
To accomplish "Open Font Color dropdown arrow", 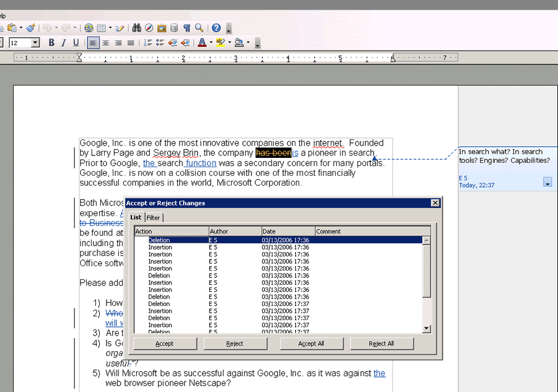I will click(x=211, y=43).
